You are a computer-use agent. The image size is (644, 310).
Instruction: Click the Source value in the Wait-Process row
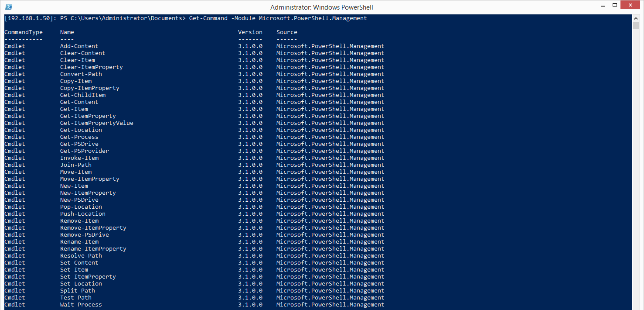point(331,305)
